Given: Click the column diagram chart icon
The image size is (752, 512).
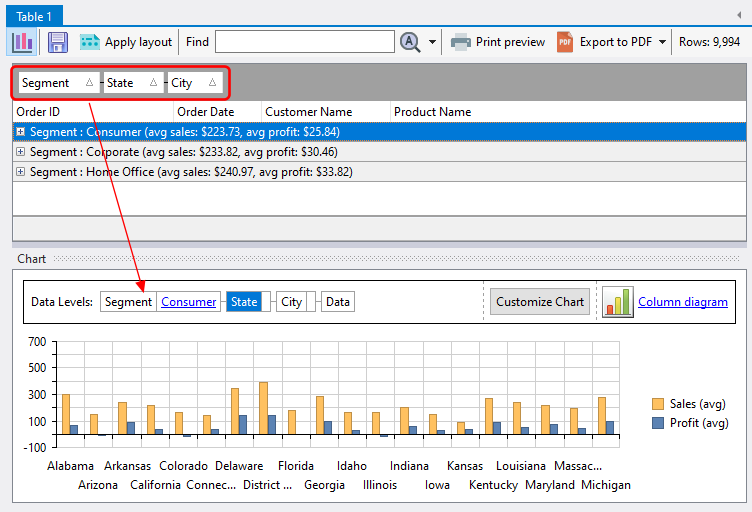Looking at the screenshot, I should tap(618, 301).
